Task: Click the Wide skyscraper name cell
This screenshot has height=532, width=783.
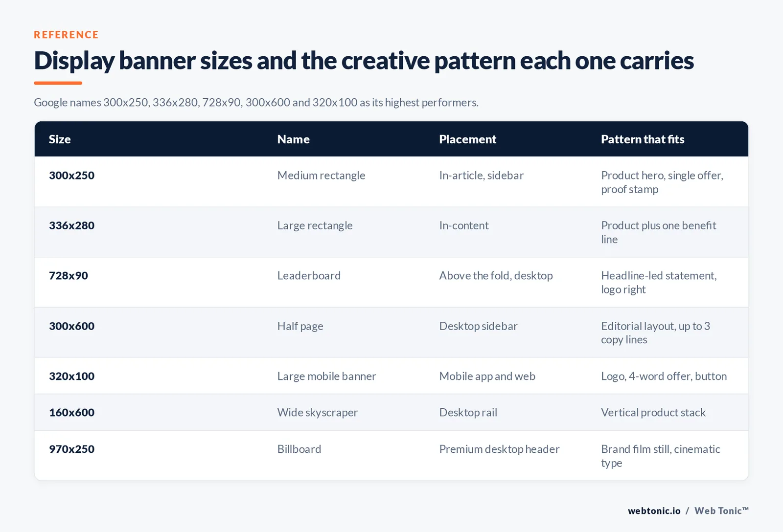Action: tap(317, 413)
